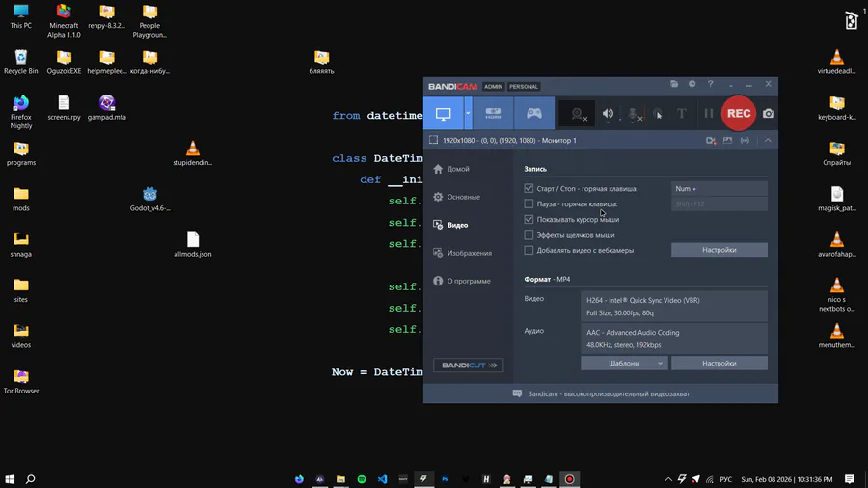Open notification center icon
Screen dimensions: 868x488
click(x=849, y=479)
